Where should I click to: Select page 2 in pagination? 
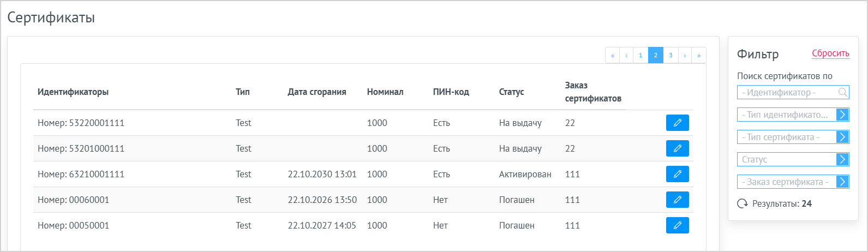656,55
